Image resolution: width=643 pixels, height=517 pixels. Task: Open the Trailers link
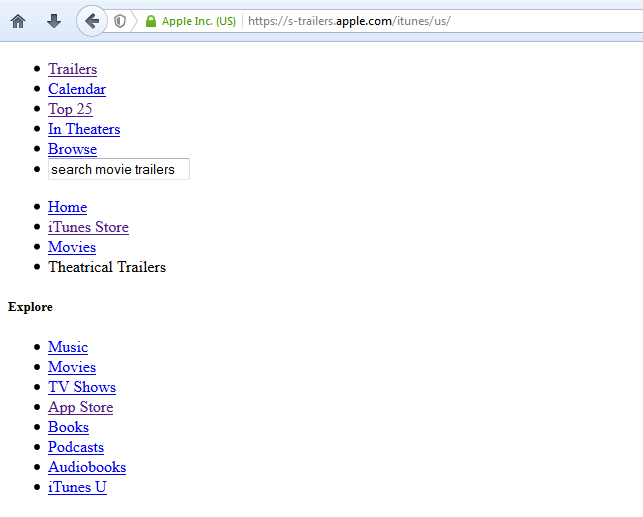[x=73, y=69]
